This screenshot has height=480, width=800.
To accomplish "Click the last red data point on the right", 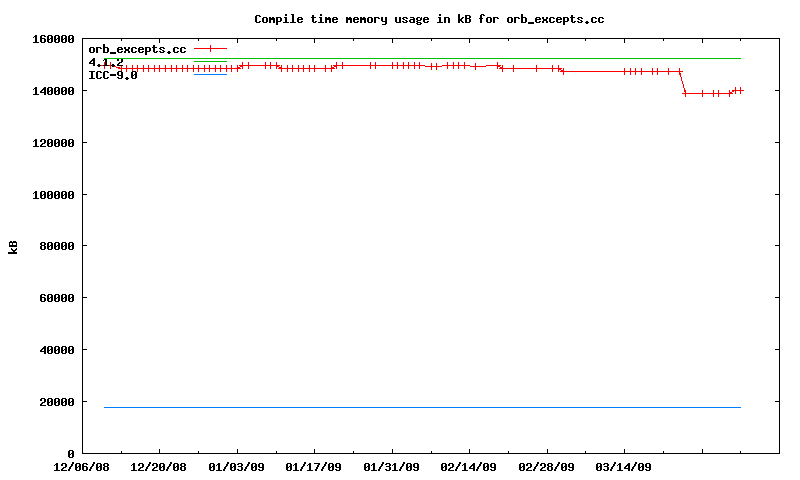I will (740, 90).
